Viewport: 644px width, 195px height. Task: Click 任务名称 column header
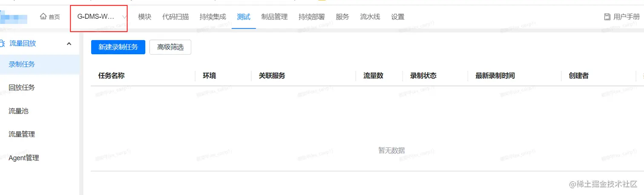pyautogui.click(x=112, y=76)
